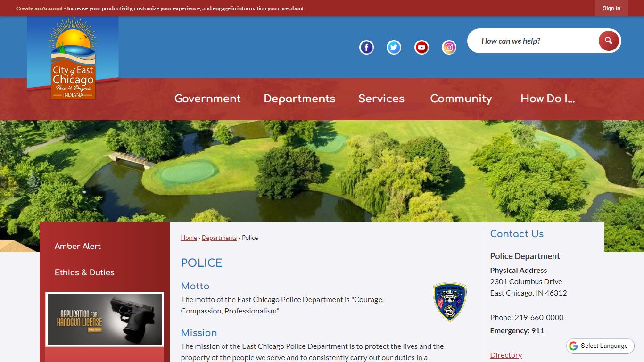The width and height of the screenshot is (644, 362).
Task: Open the Twitter social icon
Action: point(394,48)
